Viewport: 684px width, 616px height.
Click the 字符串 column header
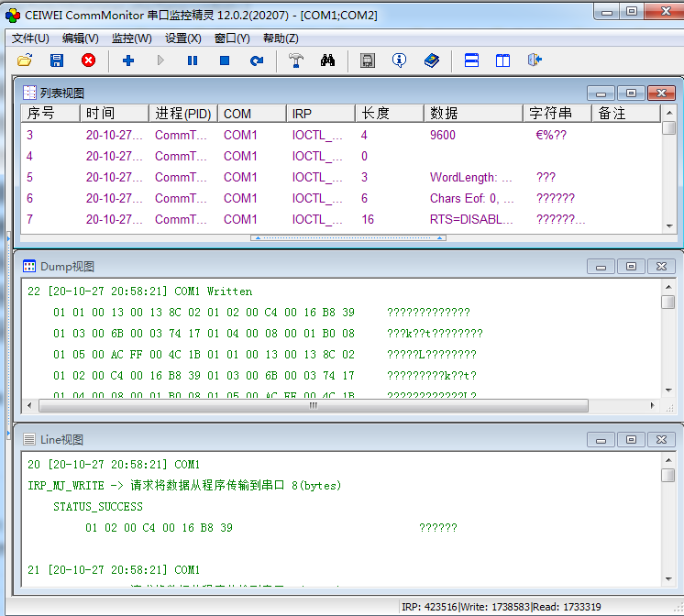(x=557, y=114)
